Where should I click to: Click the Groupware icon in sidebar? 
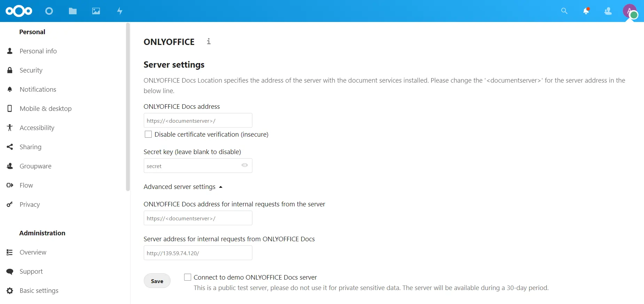click(x=10, y=166)
